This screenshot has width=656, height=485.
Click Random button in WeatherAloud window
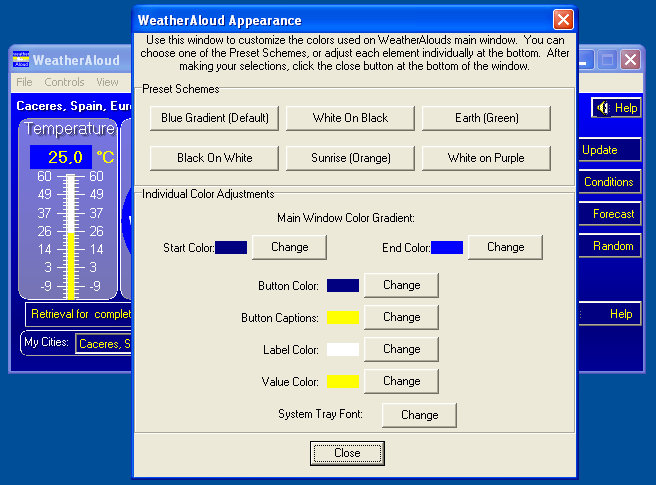[609, 246]
